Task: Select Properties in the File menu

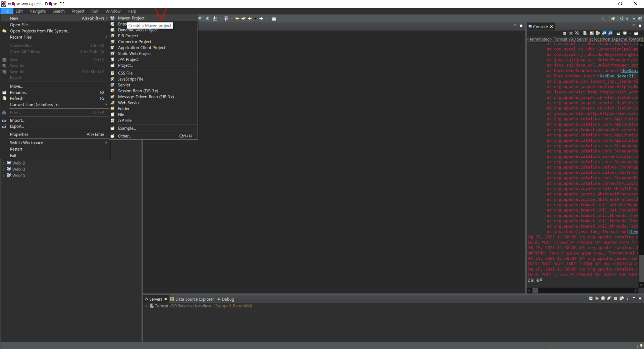Action: click(55, 135)
